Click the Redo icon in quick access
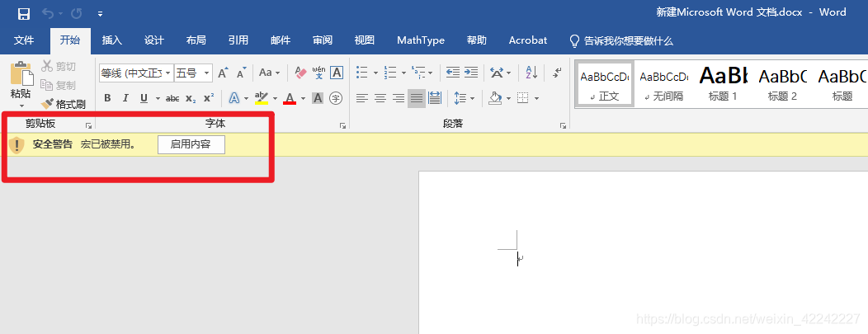The image size is (868, 334). pyautogui.click(x=77, y=14)
